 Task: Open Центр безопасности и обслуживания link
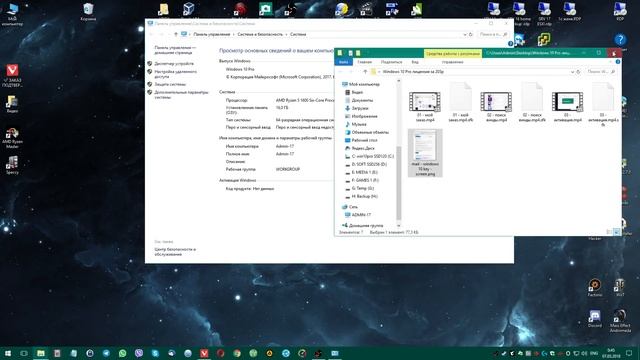click(x=175, y=252)
